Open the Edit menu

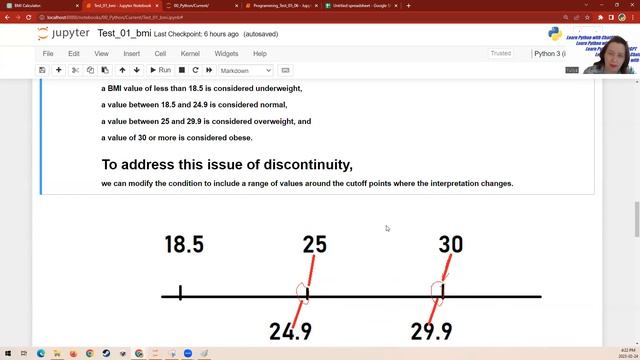(74, 53)
